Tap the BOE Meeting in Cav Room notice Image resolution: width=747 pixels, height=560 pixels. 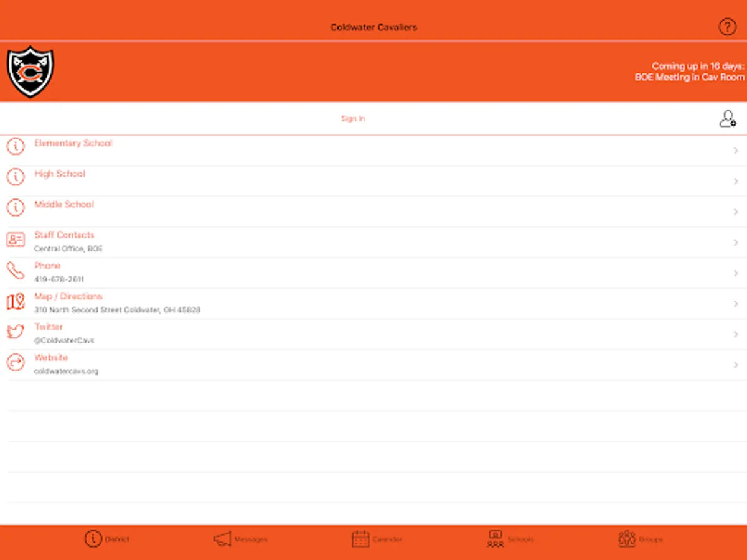(689, 77)
